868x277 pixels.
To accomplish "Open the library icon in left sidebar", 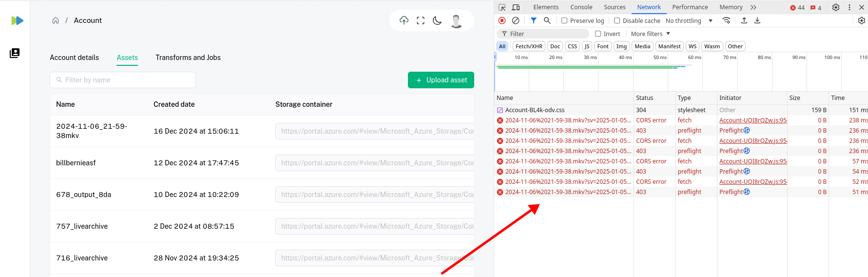I will coord(15,53).
